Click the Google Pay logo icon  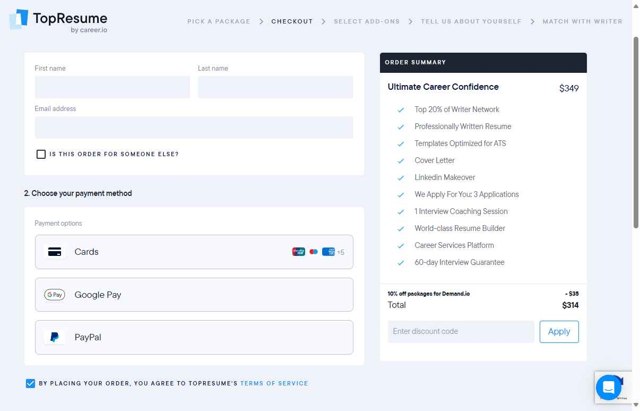tap(55, 294)
